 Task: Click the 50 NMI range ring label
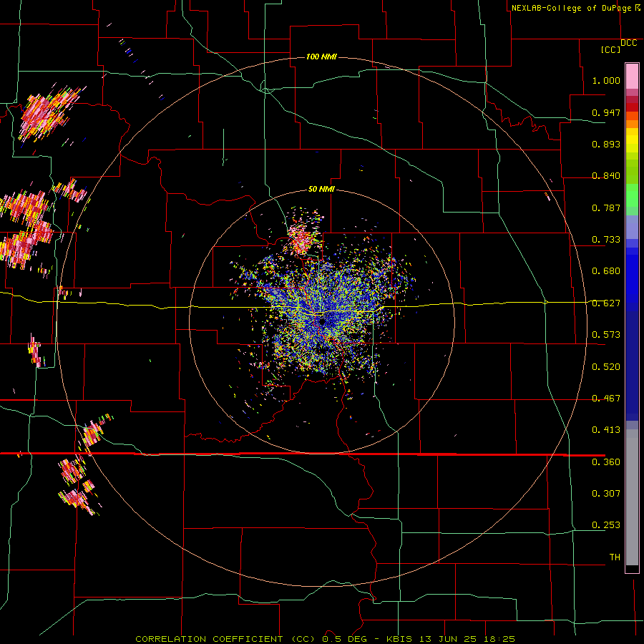click(x=321, y=190)
